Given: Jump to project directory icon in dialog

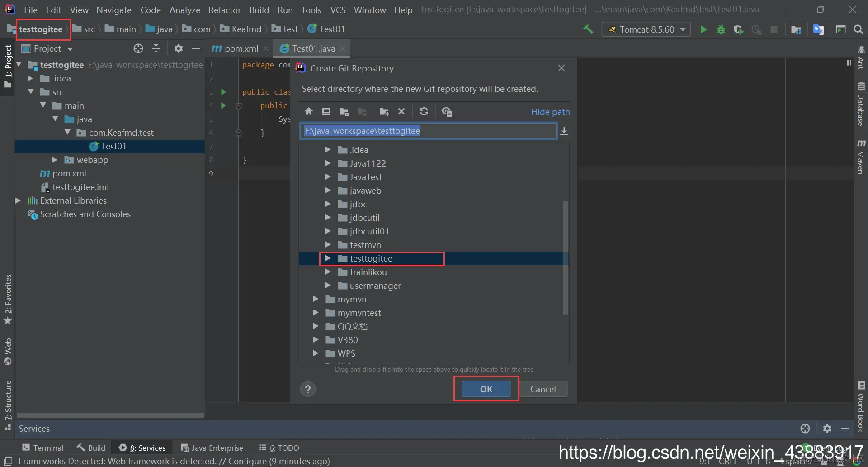Looking at the screenshot, I should point(344,111).
